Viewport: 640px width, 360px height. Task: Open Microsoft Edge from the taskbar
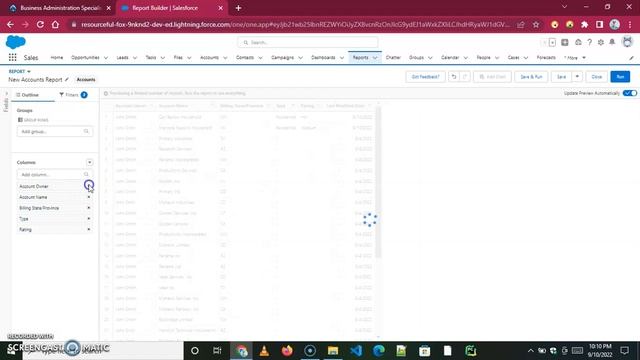(x=379, y=351)
